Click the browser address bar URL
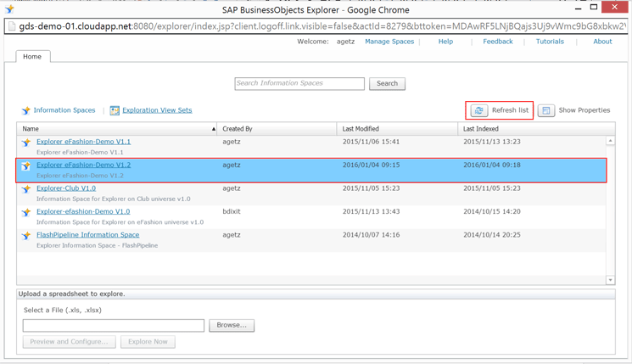 [x=322, y=26]
